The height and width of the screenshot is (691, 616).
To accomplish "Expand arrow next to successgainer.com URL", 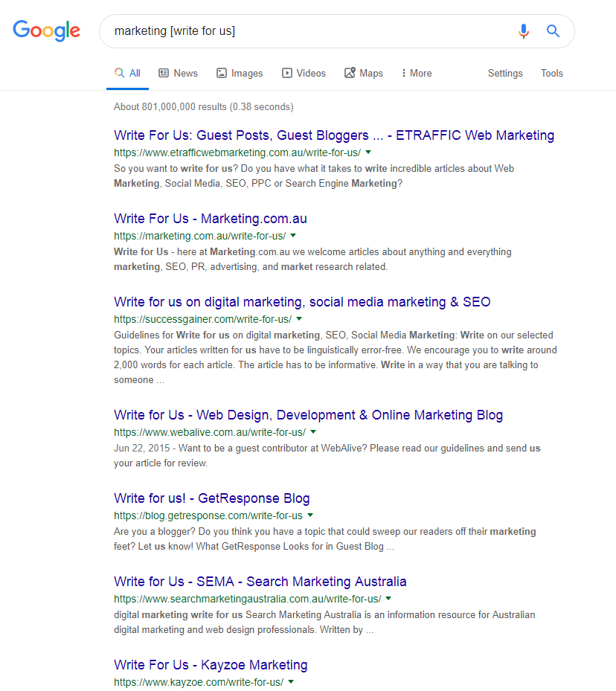I will (299, 318).
